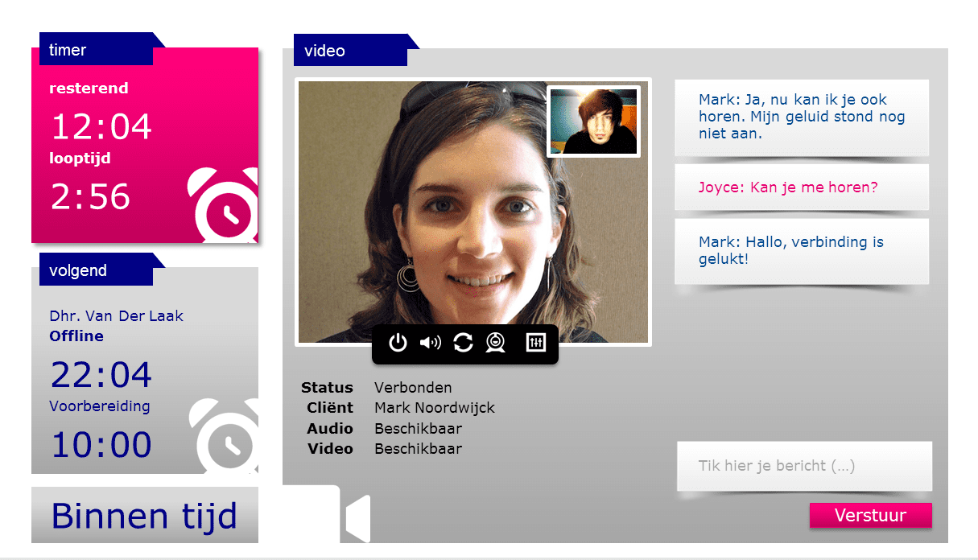Screen dimensions: 978x560
Task: Click the 'Voorbereiding' label
Action: point(100,406)
